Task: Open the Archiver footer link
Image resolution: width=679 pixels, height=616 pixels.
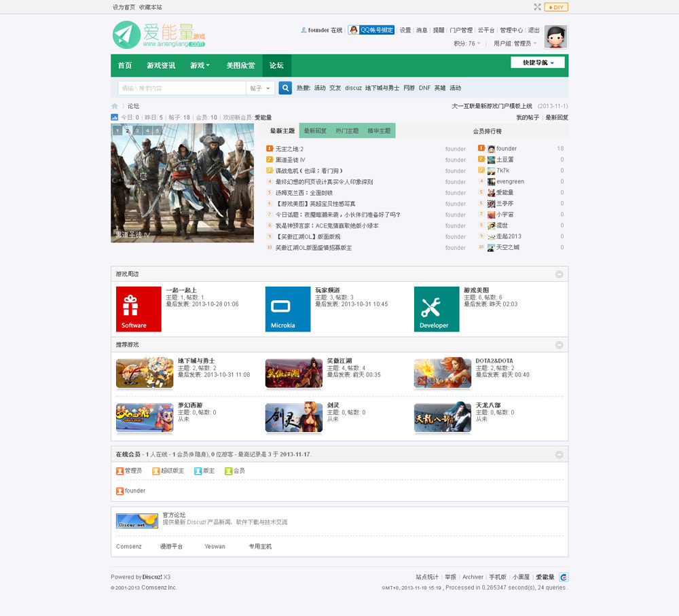Action: click(473, 577)
